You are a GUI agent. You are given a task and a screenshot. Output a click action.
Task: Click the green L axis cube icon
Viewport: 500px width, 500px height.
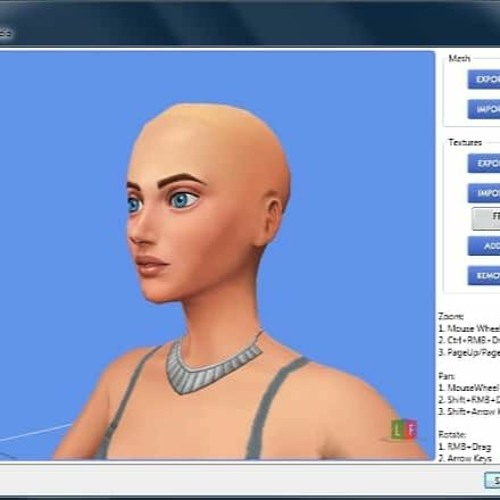pos(397,430)
